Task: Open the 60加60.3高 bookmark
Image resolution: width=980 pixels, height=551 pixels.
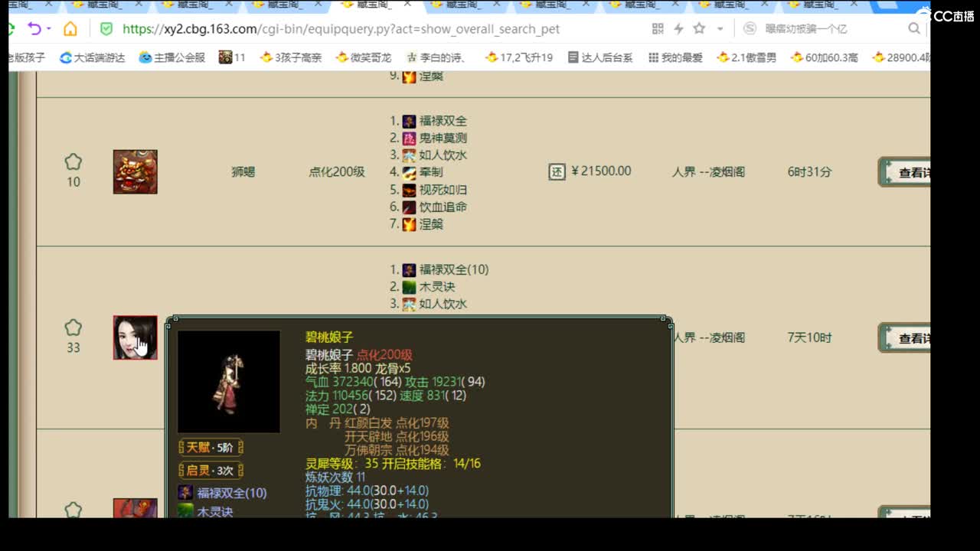Action: pos(825,57)
